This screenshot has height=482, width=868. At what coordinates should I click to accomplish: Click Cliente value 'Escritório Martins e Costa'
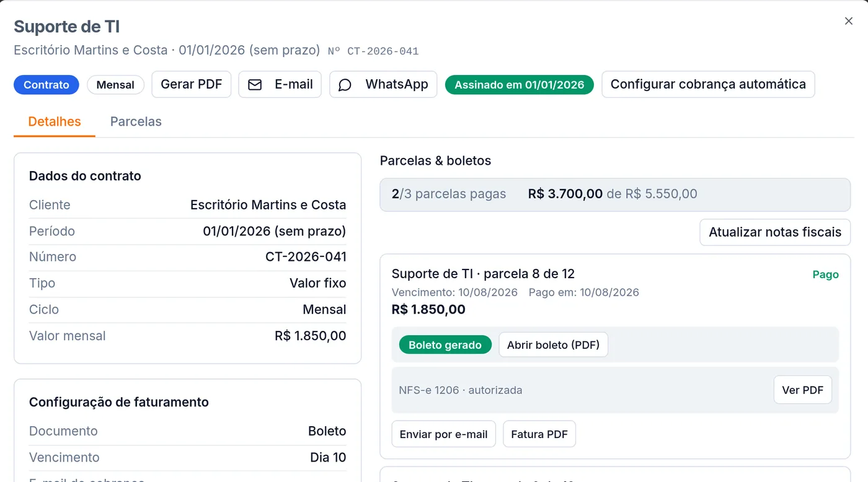pos(268,205)
